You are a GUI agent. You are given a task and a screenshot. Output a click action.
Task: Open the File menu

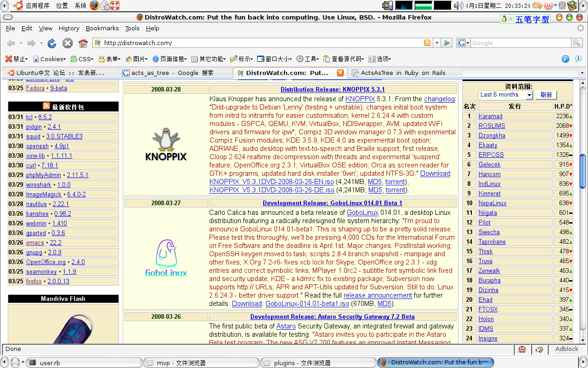point(10,28)
